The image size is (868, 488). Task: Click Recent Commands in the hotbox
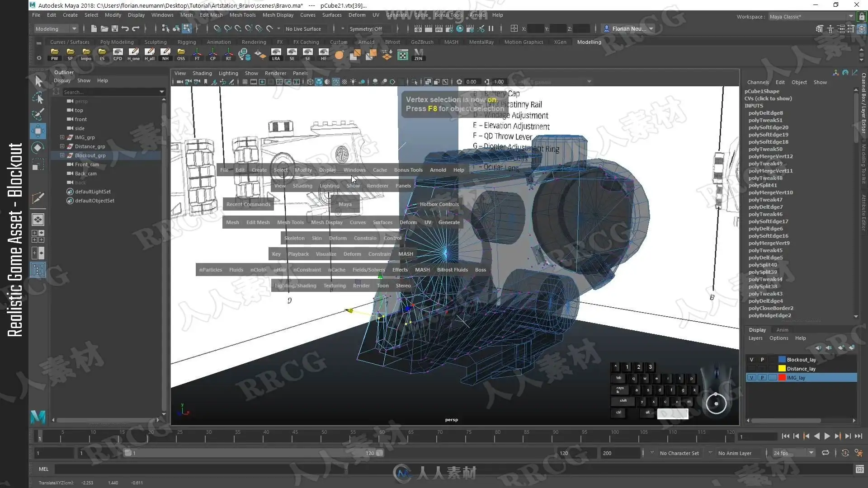(248, 204)
